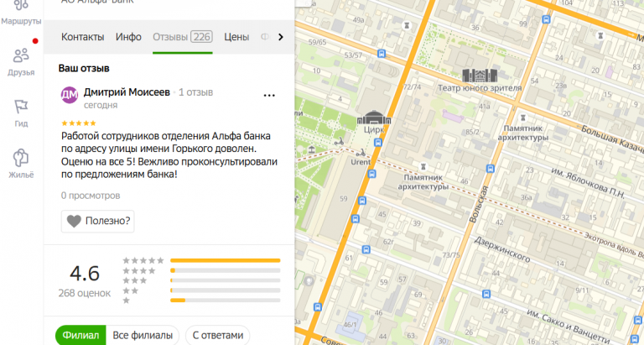Open the Жильё housing section

click(21, 164)
